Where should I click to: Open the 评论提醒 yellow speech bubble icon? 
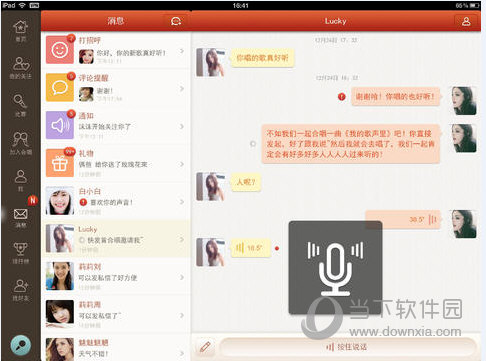click(x=60, y=88)
